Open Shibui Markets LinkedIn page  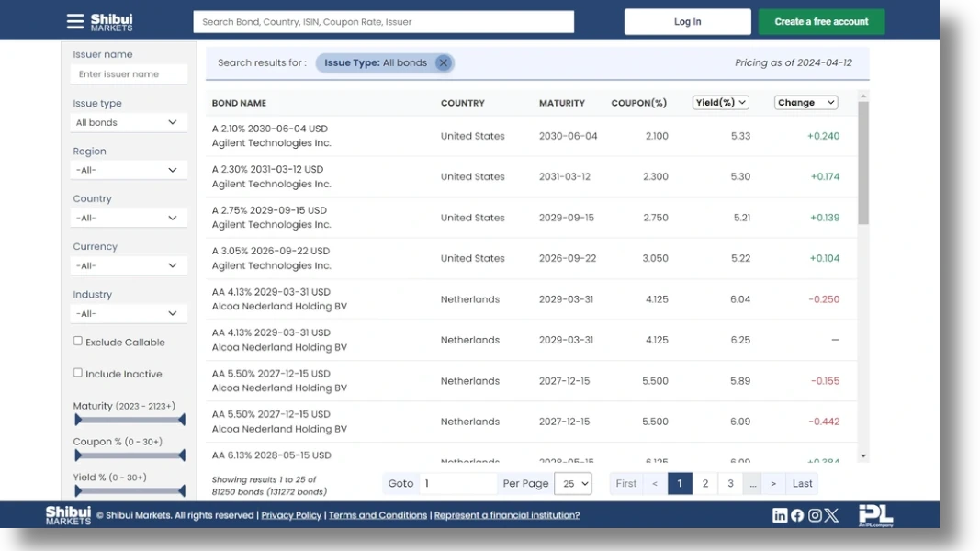coord(780,516)
